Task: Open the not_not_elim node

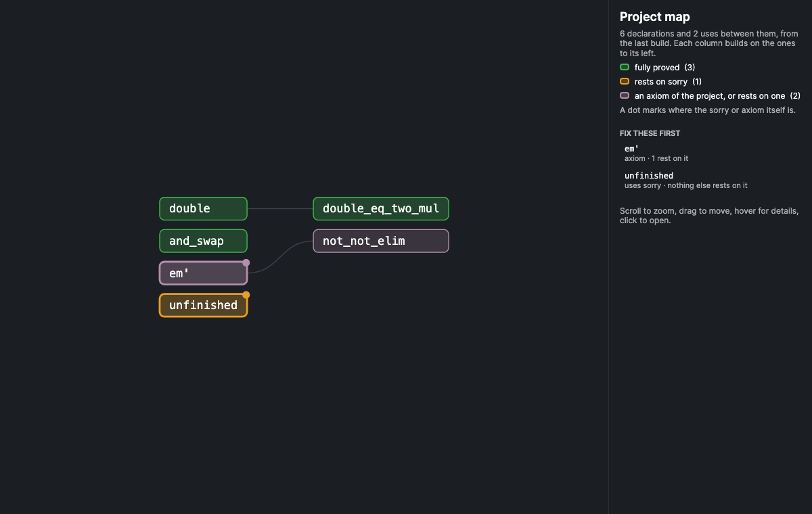Action: [381, 241]
